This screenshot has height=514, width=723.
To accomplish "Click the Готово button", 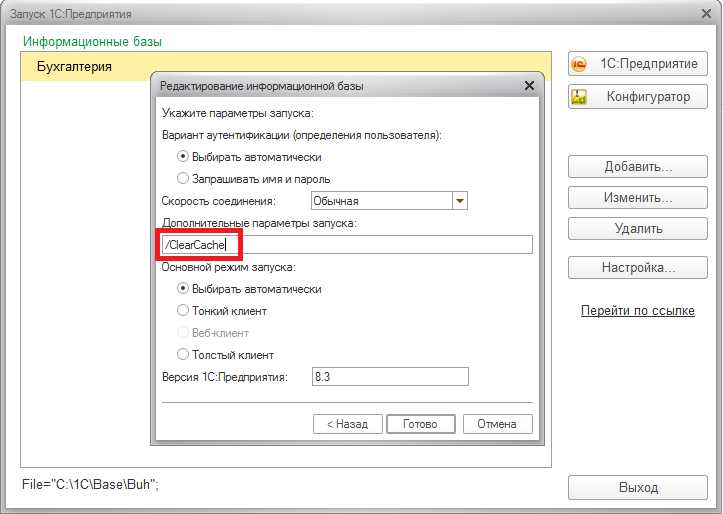I will 421,424.
